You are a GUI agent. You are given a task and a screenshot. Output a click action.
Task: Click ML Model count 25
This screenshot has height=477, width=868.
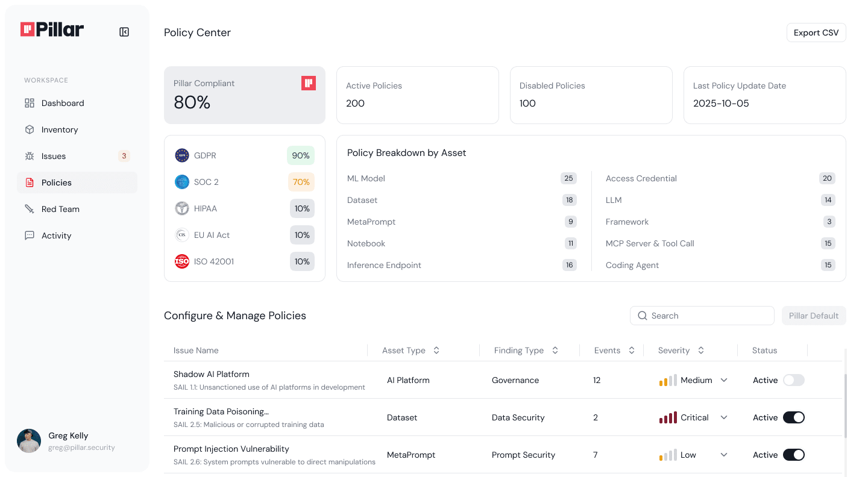(568, 178)
